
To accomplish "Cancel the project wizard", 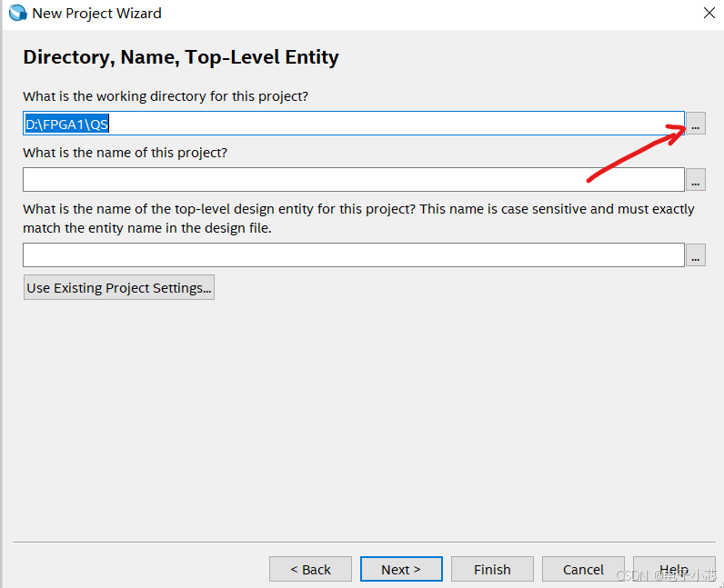I will (x=583, y=570).
